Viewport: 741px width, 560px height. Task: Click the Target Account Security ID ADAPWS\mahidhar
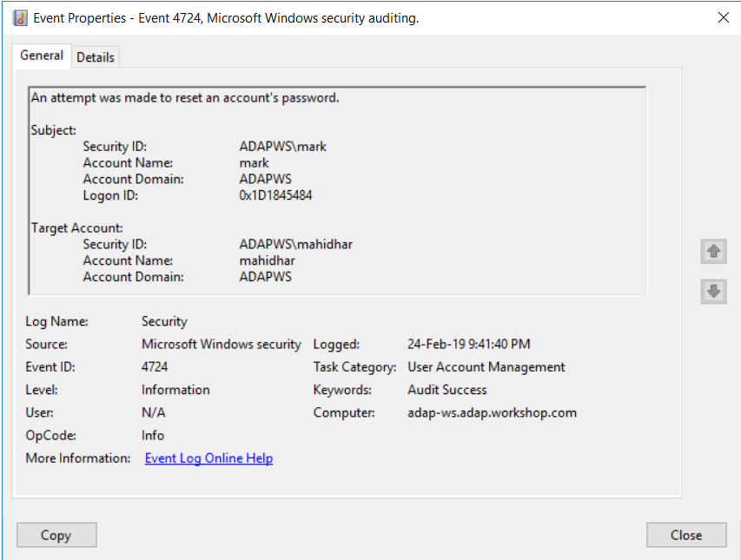(296, 244)
